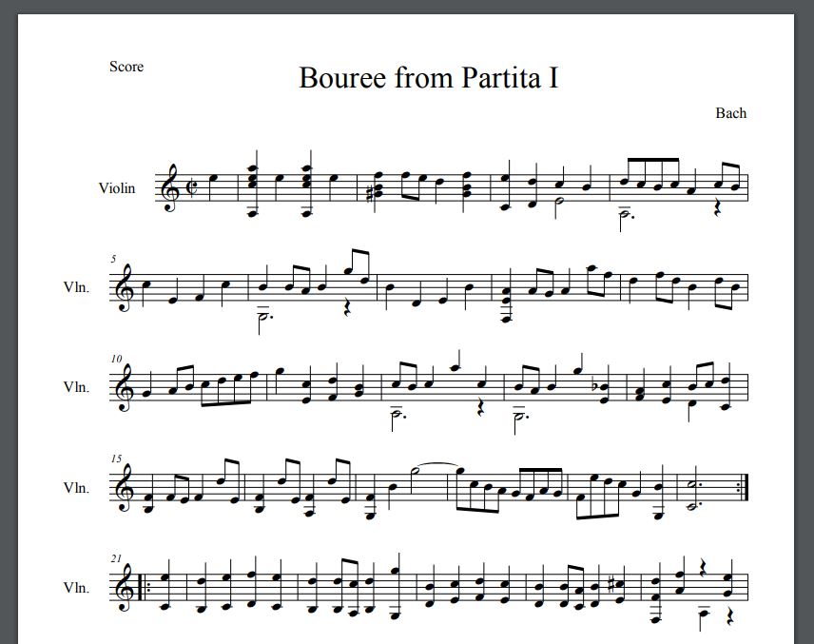Click the composer name "Bach"

coord(730,112)
